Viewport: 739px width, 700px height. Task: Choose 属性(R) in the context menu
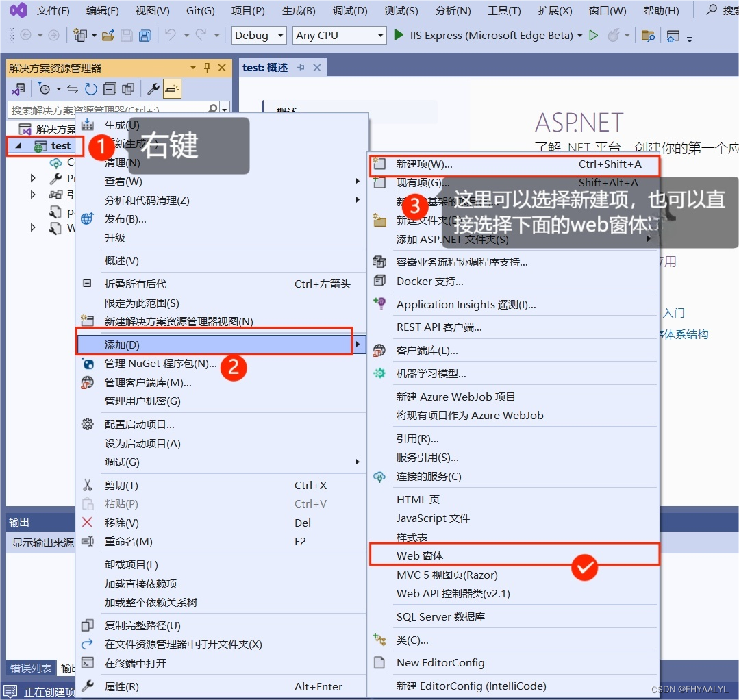[221, 686]
